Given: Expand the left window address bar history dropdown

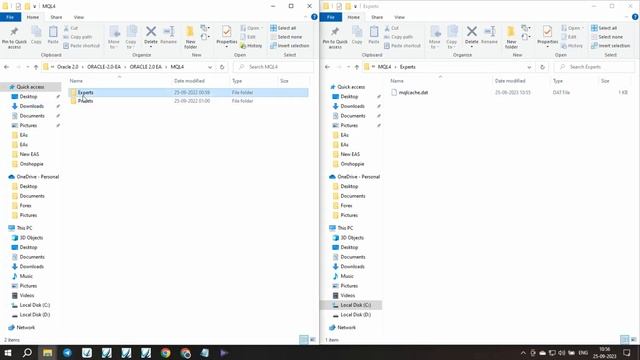Looking at the screenshot, I should pyautogui.click(x=210, y=67).
